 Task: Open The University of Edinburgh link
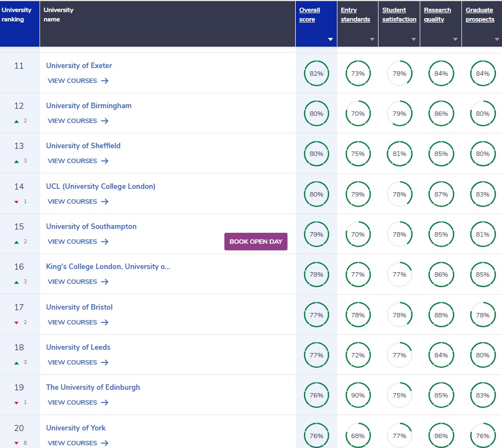tap(93, 387)
